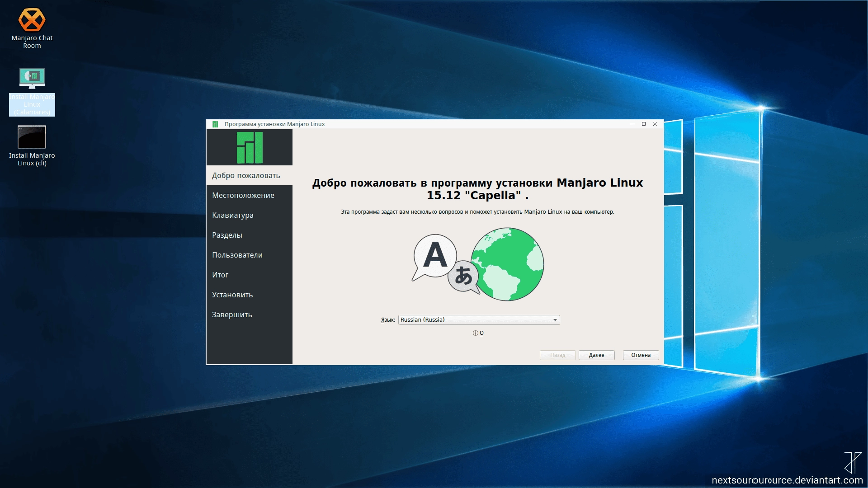Click the info icon below the language selector
The height and width of the screenshot is (488, 868).
[x=475, y=333]
